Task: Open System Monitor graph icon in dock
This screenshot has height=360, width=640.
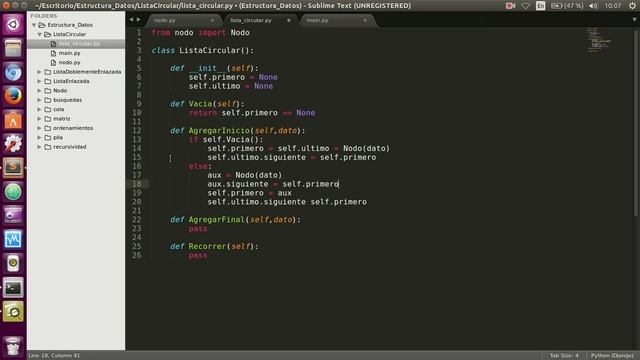Action: tap(13, 240)
